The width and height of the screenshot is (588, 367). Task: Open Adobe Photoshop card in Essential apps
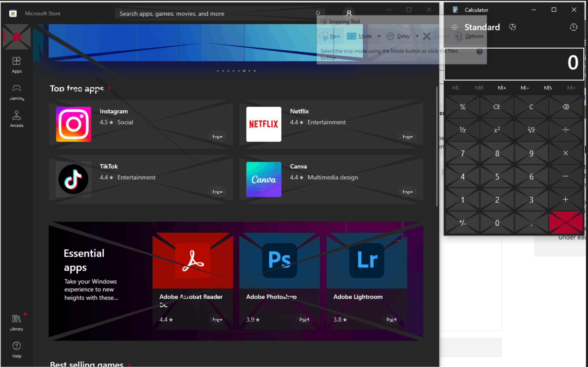pyautogui.click(x=280, y=281)
